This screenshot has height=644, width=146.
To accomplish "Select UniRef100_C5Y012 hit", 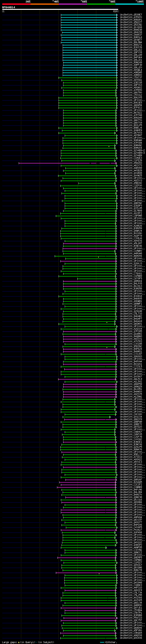I will [131, 95].
